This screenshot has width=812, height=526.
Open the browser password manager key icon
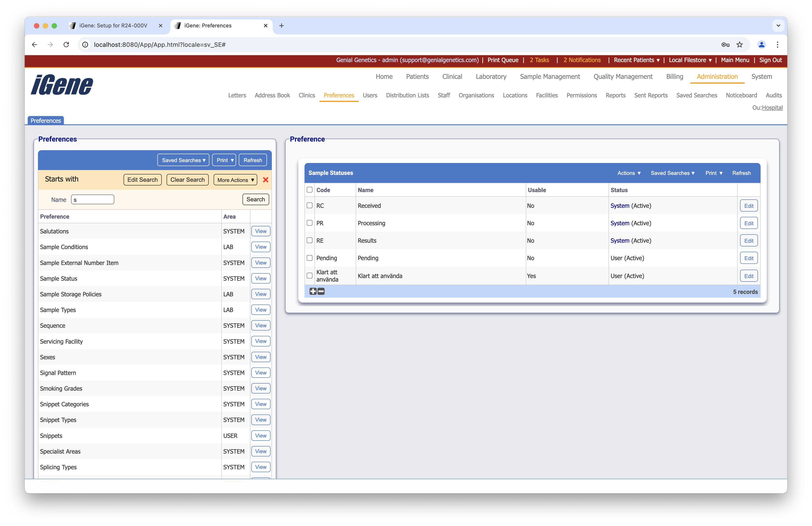click(725, 45)
